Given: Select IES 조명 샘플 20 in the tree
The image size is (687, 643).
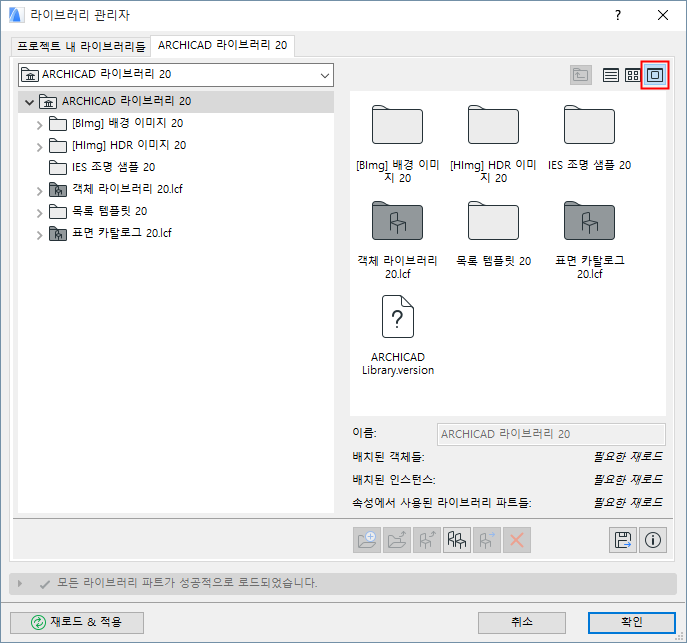Looking at the screenshot, I should (176, 167).
